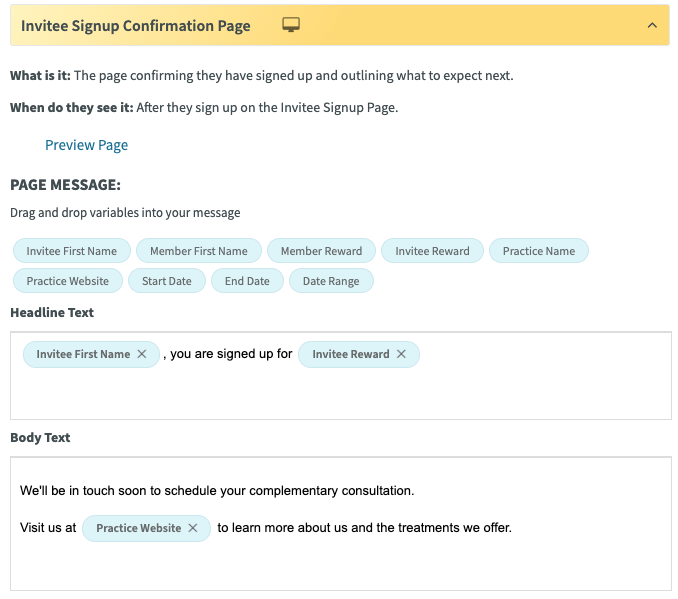Select the Start Date variable chip
This screenshot has height=599, width=678.
167,281
